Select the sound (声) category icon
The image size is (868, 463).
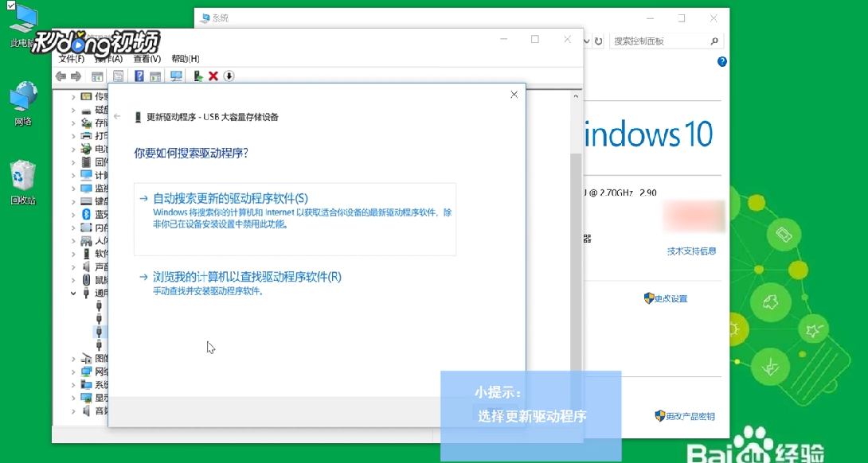coord(86,267)
